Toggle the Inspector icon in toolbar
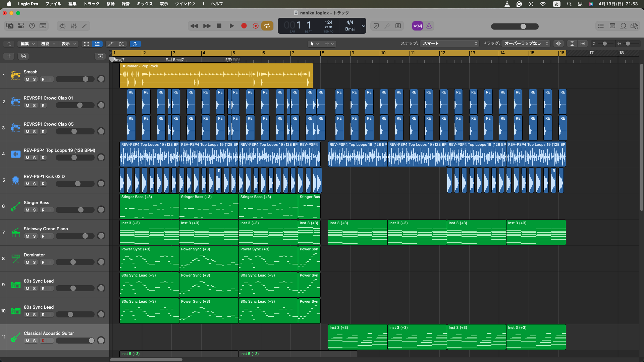The image size is (644, 362). tap(21, 26)
